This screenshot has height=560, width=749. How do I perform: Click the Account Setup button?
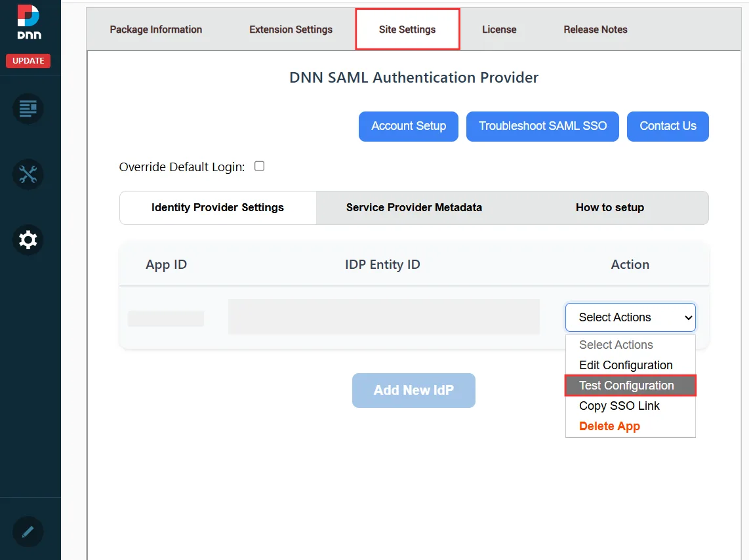(409, 127)
